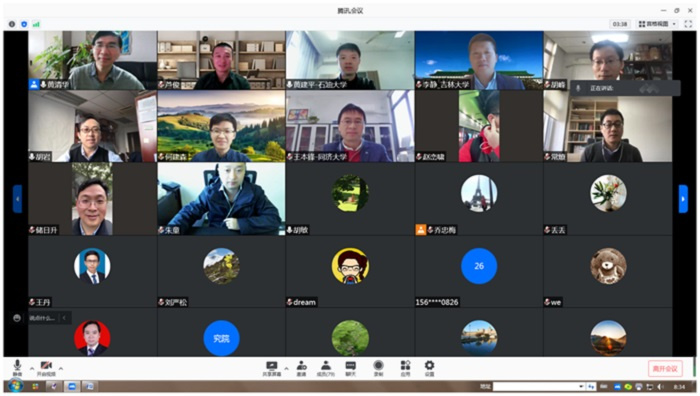Open the apps grid icon
This screenshot has height=396, width=700.
coord(405,368)
